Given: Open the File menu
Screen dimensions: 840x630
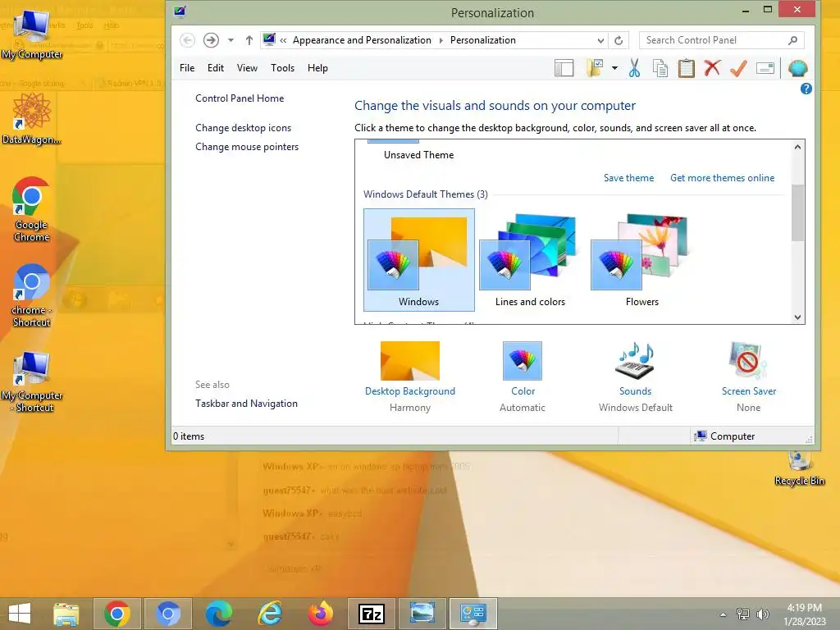Looking at the screenshot, I should pyautogui.click(x=187, y=68).
